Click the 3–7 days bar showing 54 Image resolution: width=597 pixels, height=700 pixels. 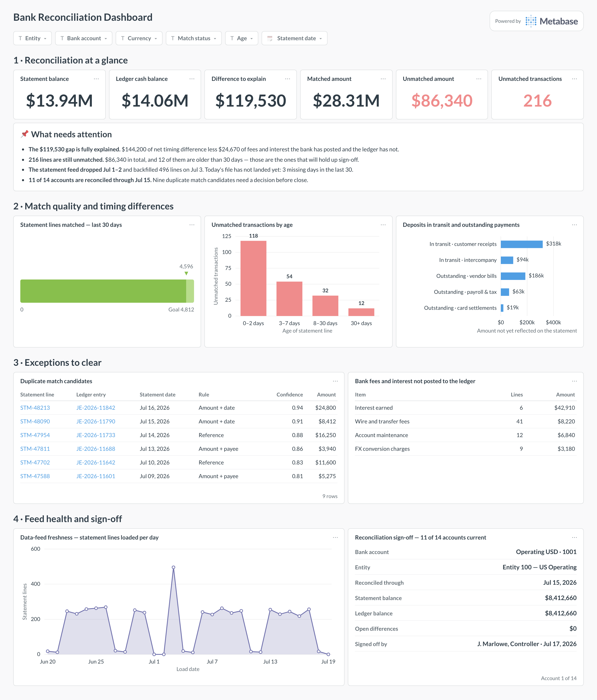coord(289,299)
